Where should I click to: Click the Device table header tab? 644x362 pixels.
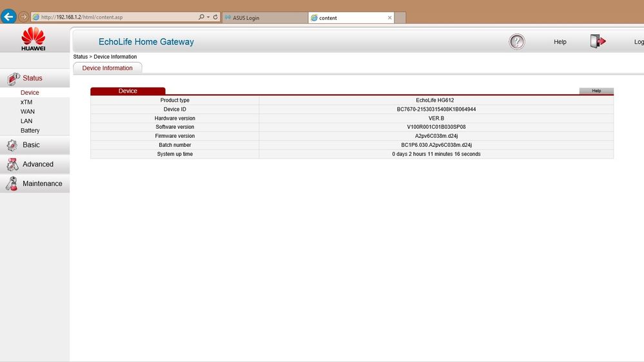tap(128, 91)
